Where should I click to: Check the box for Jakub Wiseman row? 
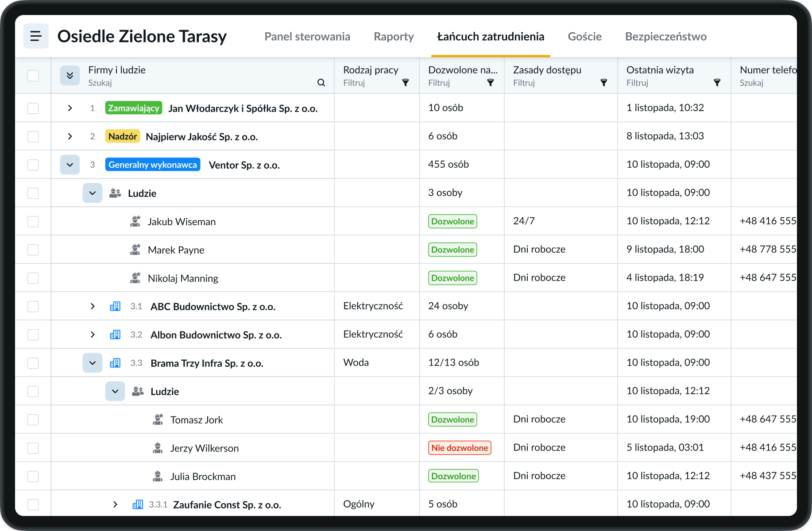33,221
